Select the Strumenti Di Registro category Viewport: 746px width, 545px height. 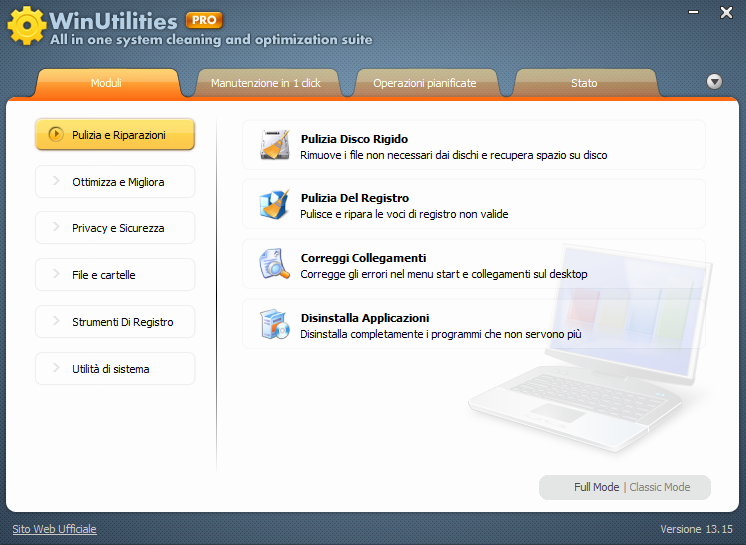115,322
